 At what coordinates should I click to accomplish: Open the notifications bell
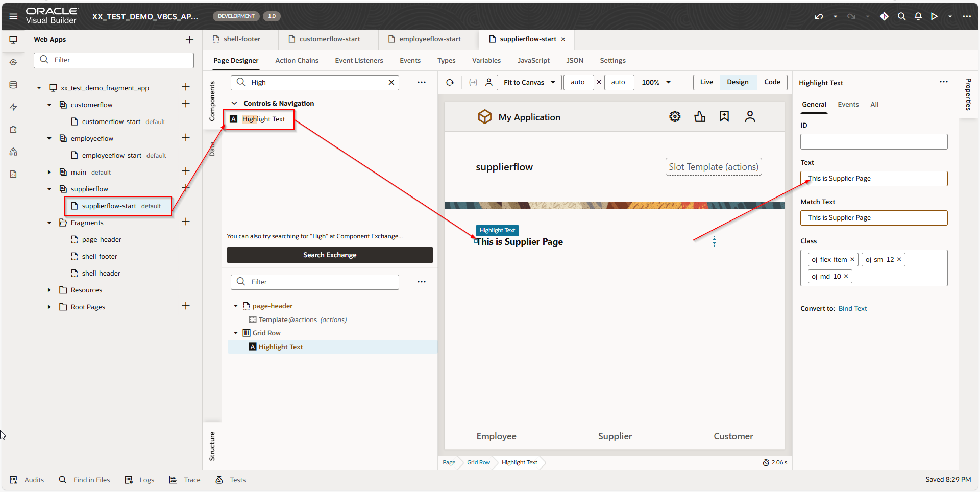click(x=918, y=16)
